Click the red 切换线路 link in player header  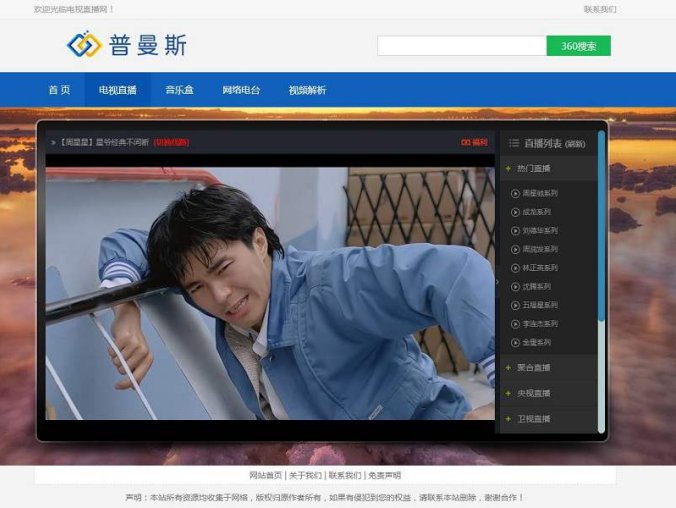[172, 142]
